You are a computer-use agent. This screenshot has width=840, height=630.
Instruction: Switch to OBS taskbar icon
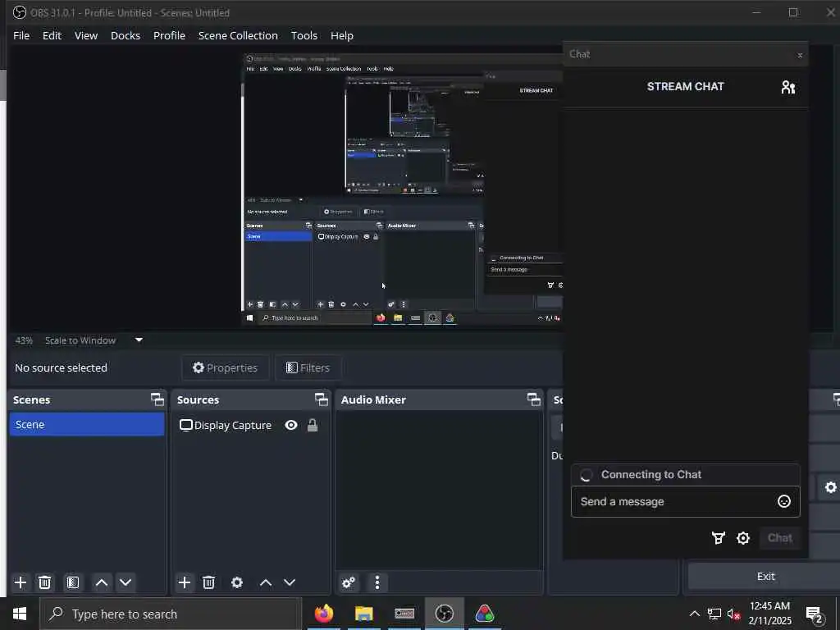444,614
